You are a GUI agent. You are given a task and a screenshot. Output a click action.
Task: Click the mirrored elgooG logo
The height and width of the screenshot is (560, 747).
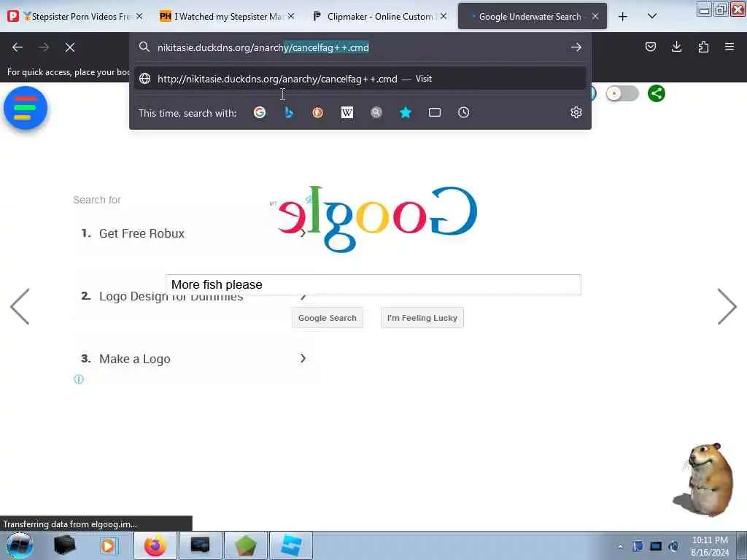point(377,219)
